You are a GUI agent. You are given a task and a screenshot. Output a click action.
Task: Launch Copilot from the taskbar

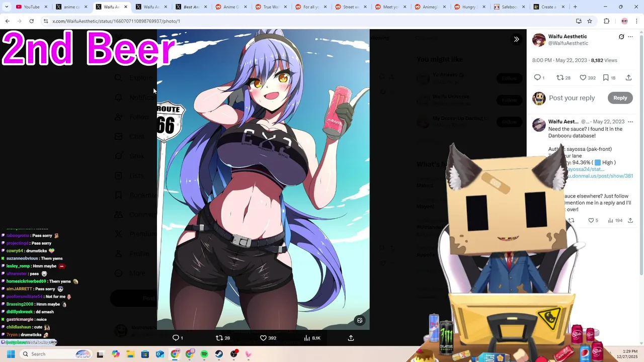coord(116,354)
